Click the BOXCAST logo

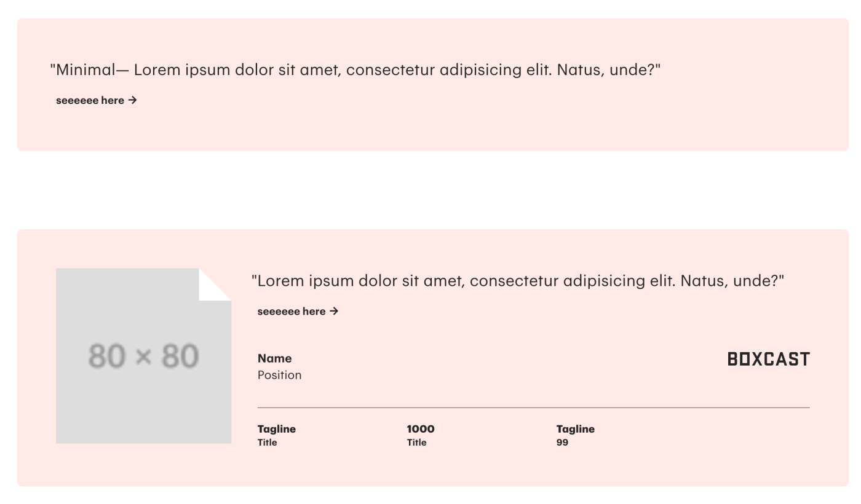coord(769,359)
